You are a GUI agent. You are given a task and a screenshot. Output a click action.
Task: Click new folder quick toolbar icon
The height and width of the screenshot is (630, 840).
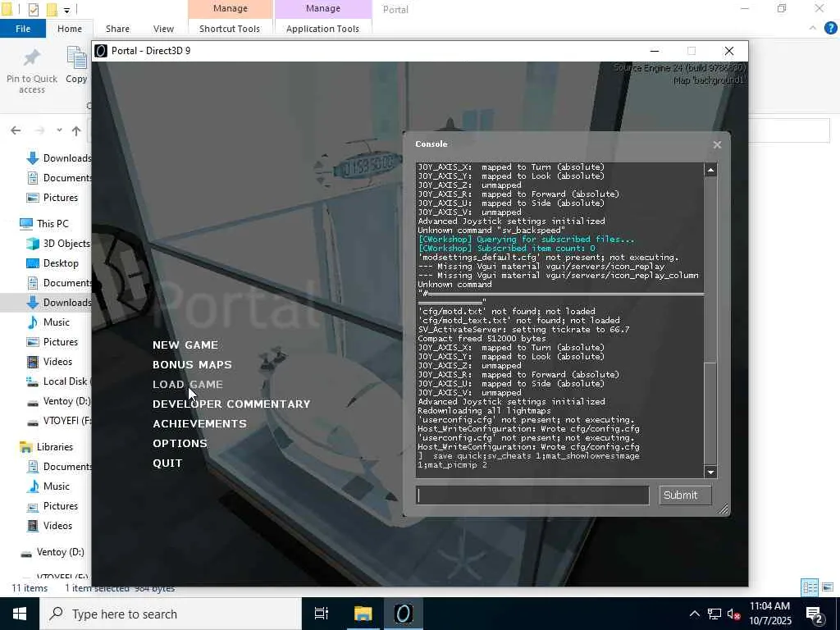coord(52,10)
